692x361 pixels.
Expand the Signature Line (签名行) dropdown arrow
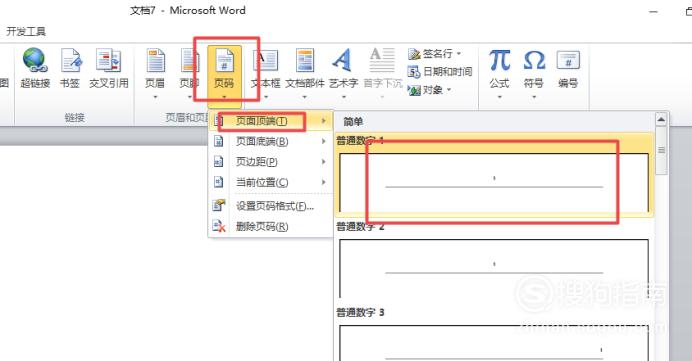[x=459, y=54]
